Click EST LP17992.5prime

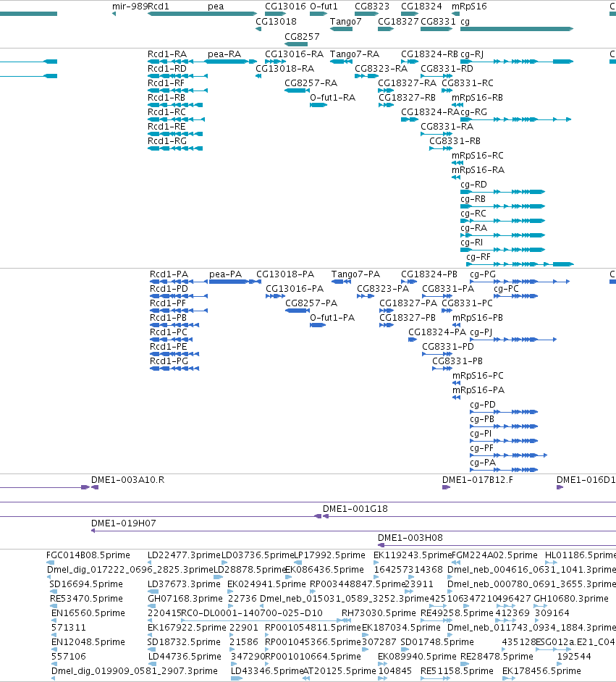[x=329, y=555]
